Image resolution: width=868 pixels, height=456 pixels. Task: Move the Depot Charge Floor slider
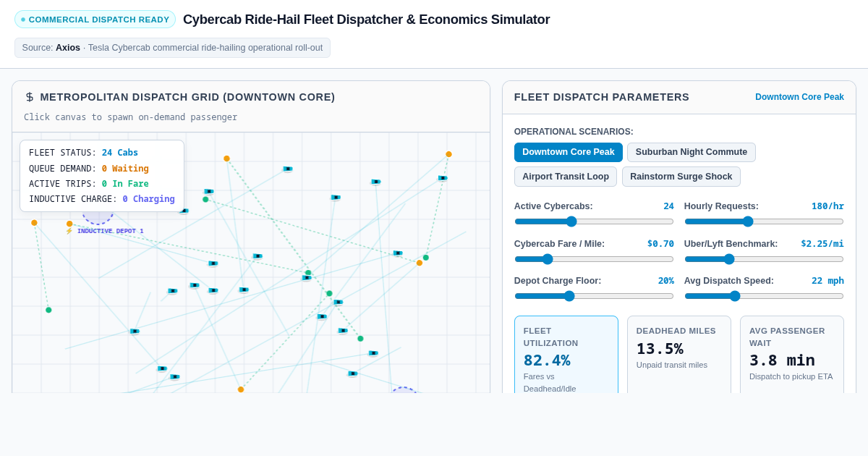click(594, 296)
